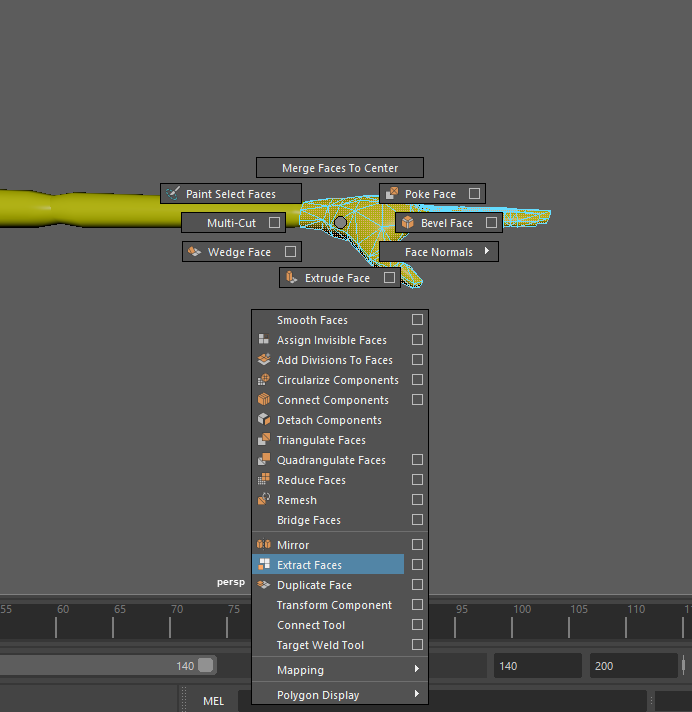Open Poke Face options box
692x712 pixels.
point(475,193)
